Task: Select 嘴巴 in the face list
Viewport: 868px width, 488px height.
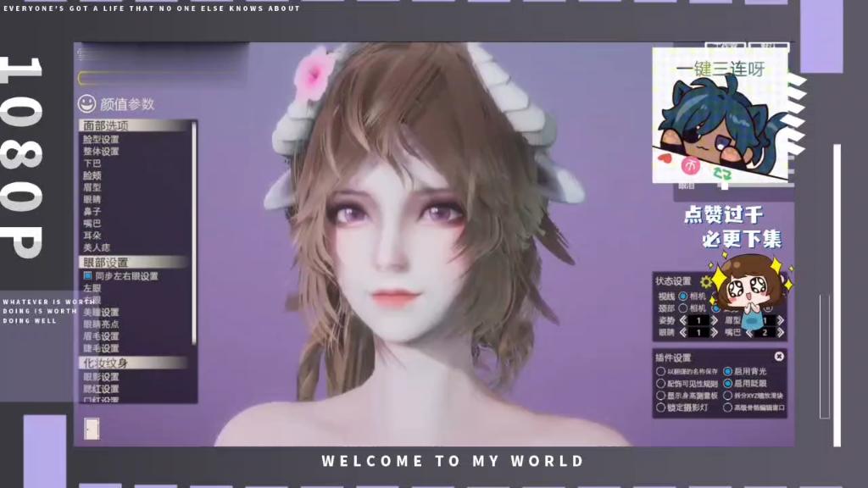Action: pyautogui.click(x=92, y=224)
